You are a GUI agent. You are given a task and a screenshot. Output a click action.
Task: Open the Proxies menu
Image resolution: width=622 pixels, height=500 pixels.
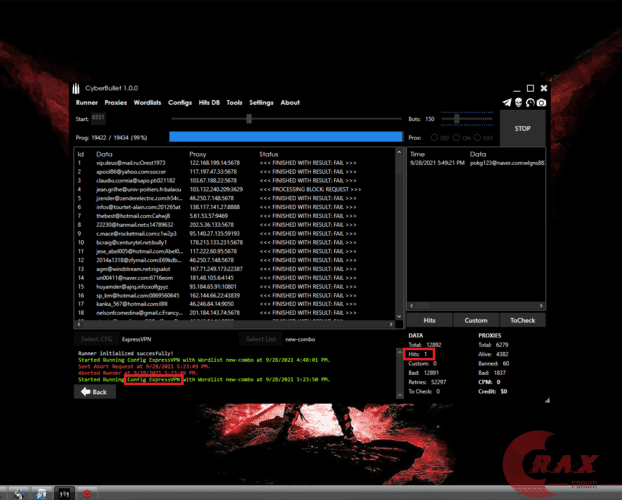(115, 103)
